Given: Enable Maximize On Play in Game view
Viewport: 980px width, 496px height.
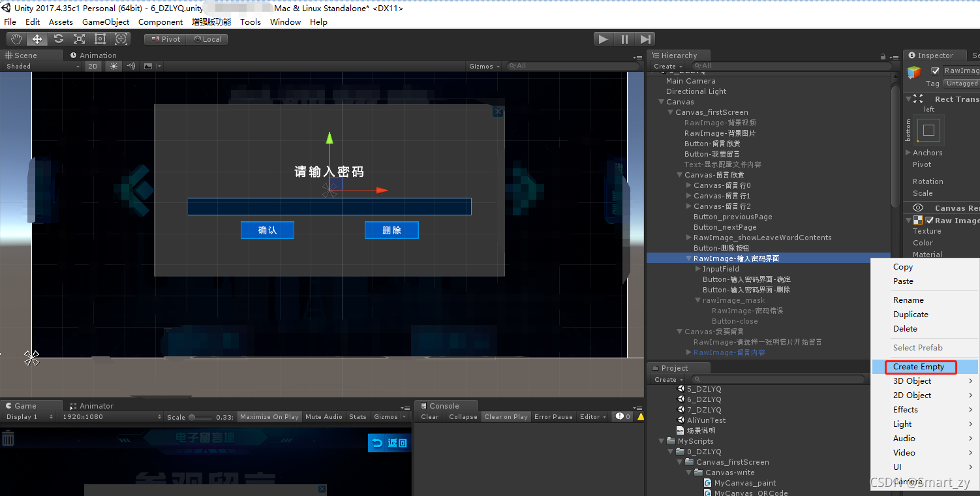Looking at the screenshot, I should tap(269, 416).
